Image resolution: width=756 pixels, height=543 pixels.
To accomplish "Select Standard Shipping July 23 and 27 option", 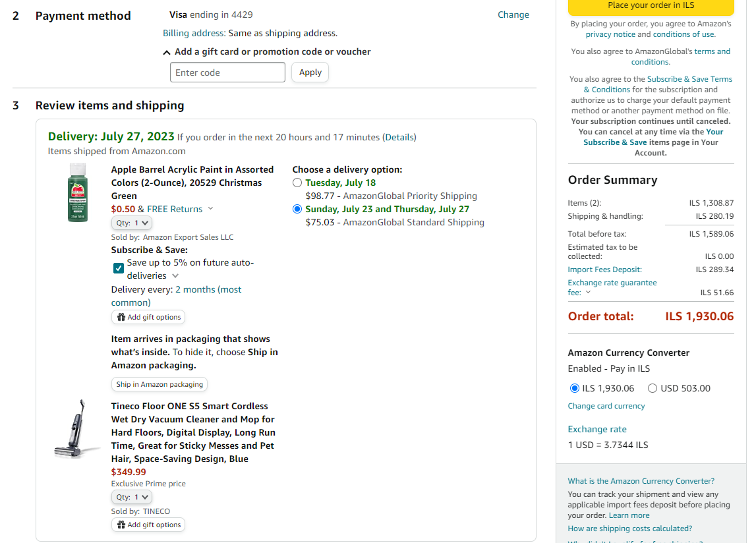I will [x=297, y=209].
